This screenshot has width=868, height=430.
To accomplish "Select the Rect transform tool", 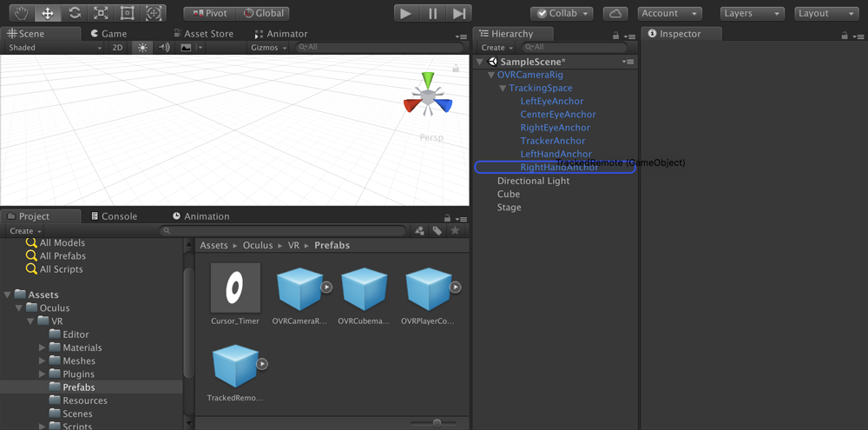I will click(x=127, y=13).
